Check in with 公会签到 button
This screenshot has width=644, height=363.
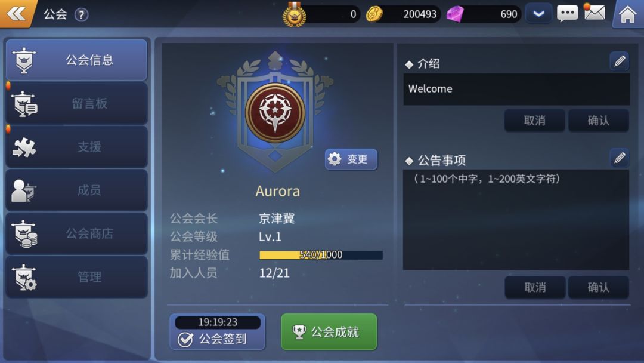point(217,332)
